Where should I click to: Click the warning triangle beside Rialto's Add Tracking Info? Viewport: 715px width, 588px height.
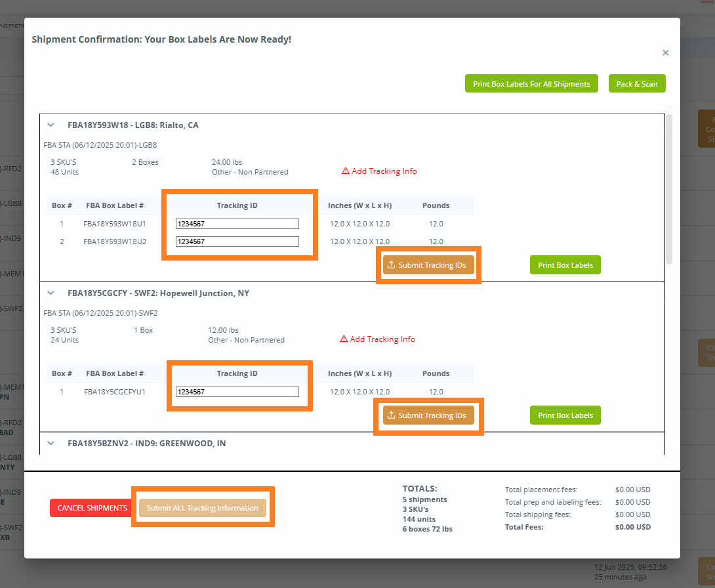pos(346,171)
